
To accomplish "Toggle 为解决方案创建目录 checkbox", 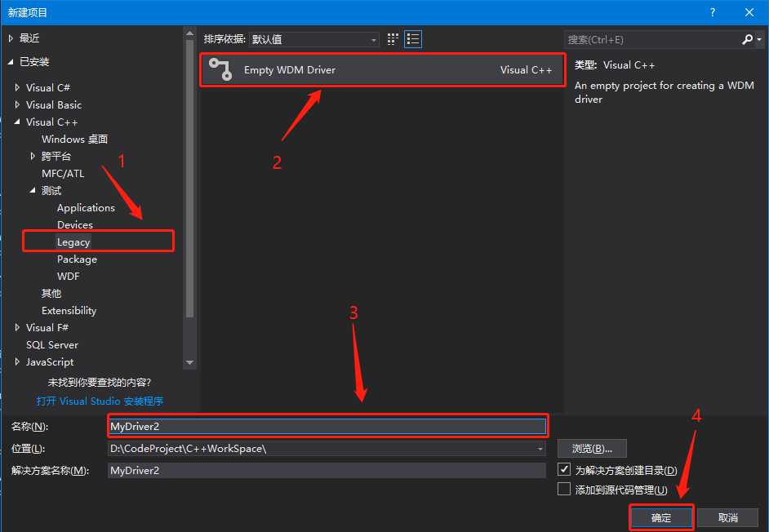I will click(x=564, y=469).
